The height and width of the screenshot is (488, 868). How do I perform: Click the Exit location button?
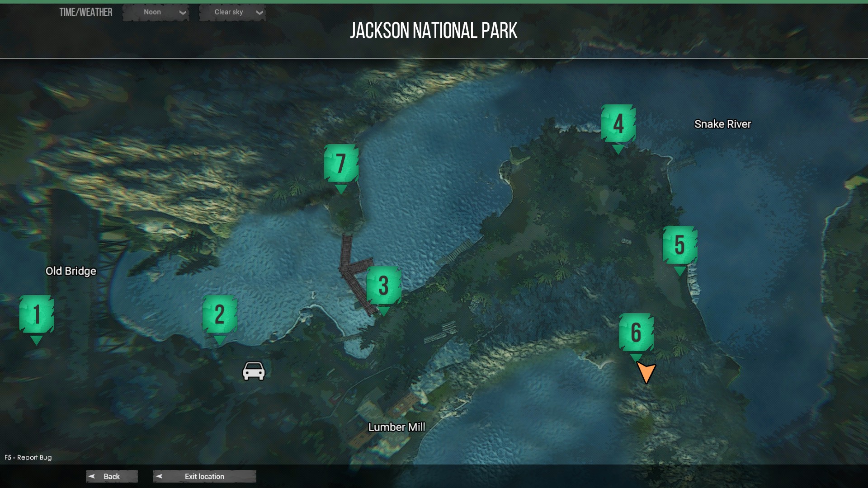point(204,476)
